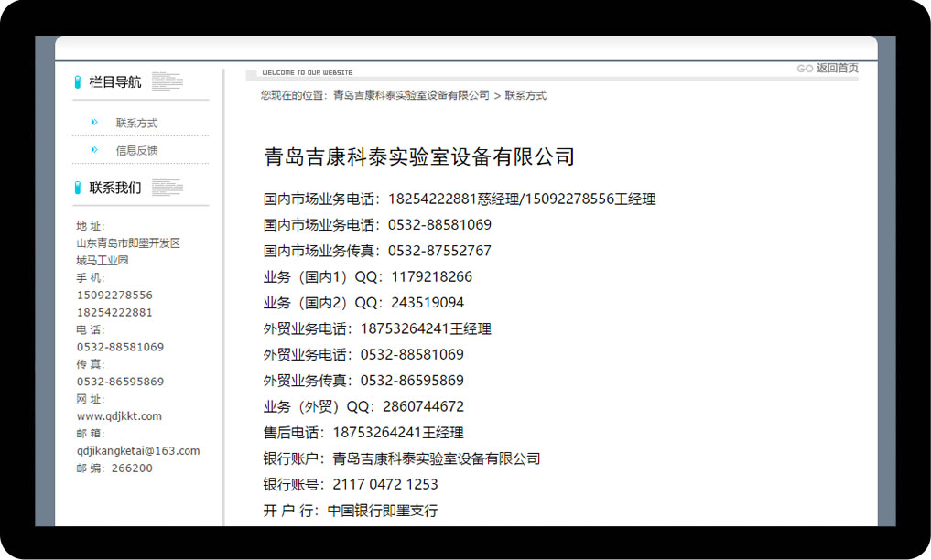The image size is (931, 560).
Task: Click the sidebar mobile number 18254222881
Action: point(114,312)
